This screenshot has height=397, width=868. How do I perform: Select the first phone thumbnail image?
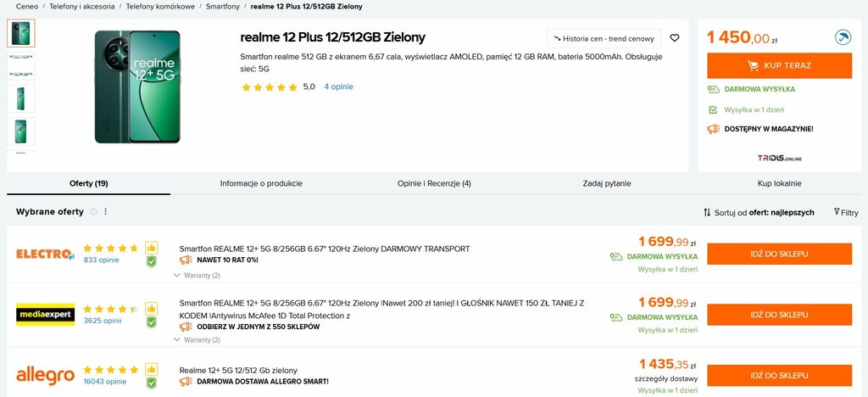click(21, 33)
